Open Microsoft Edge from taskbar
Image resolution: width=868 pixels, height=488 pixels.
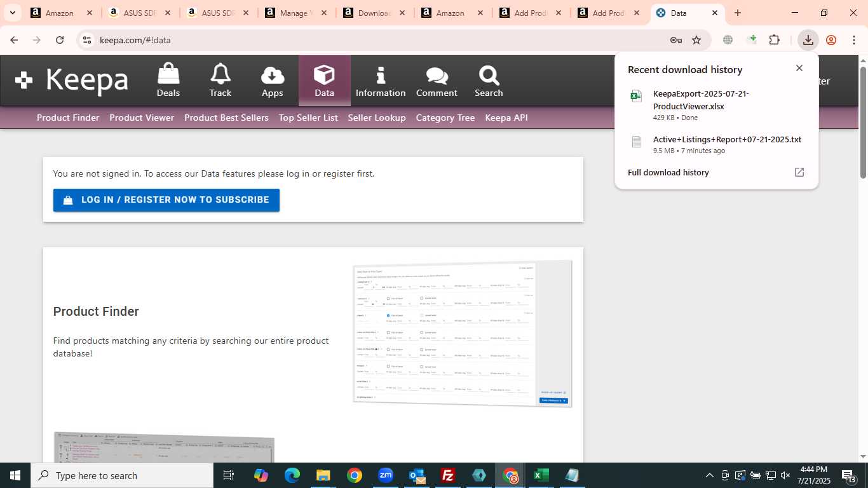292,475
